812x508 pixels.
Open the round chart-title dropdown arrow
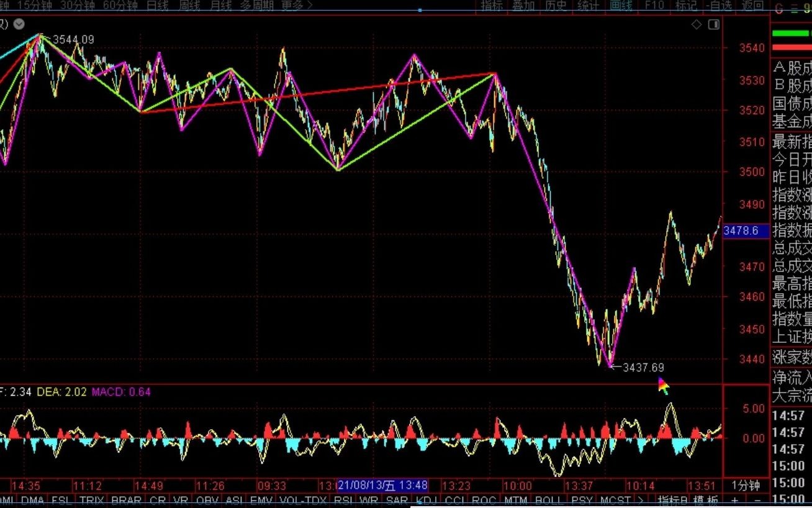19,24
